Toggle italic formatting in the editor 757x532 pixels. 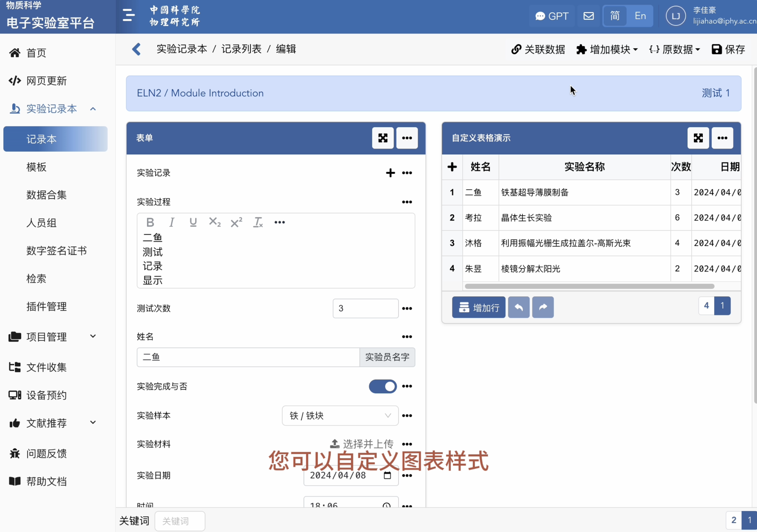172,223
